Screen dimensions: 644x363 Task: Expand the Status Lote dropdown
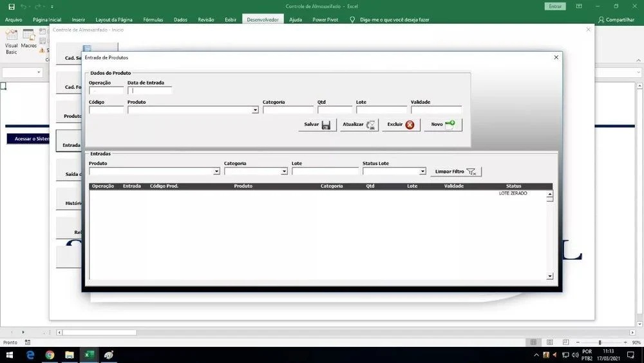[422, 172]
